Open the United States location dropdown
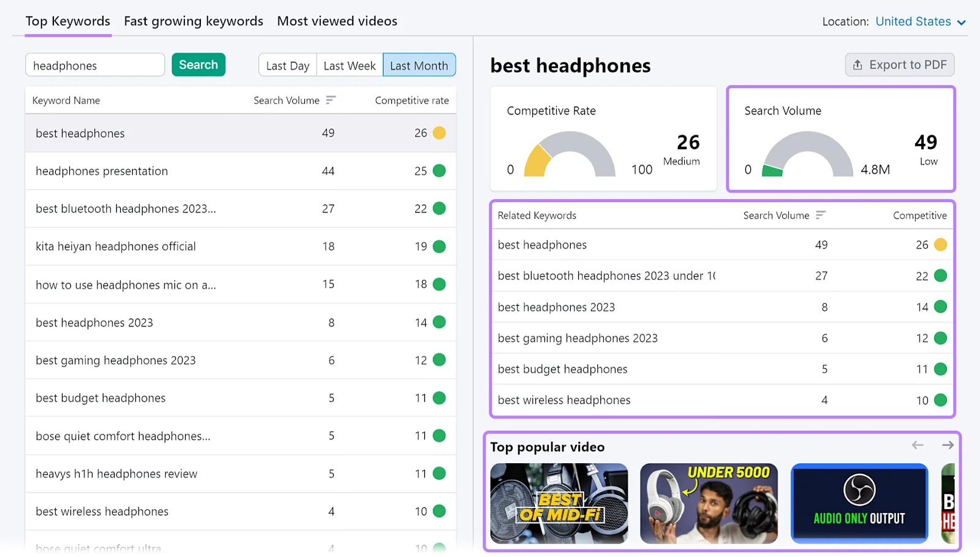Image resolution: width=980 pixels, height=557 pixels. click(x=918, y=21)
